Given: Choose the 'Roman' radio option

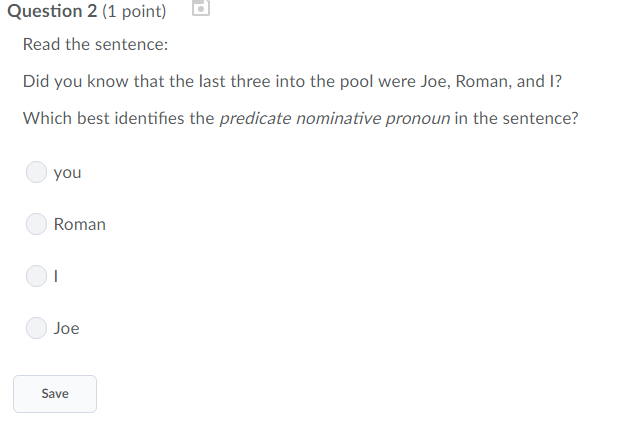Looking at the screenshot, I should point(36,224).
